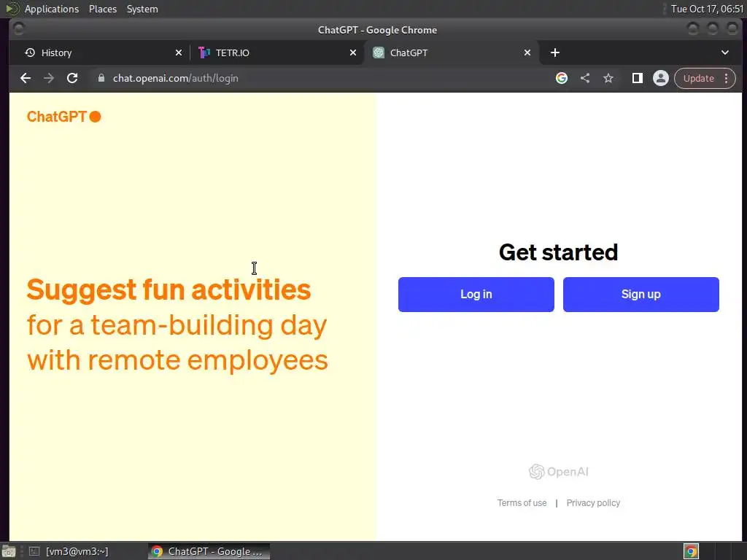
Task: Close the ChatGPT tab
Action: click(527, 52)
